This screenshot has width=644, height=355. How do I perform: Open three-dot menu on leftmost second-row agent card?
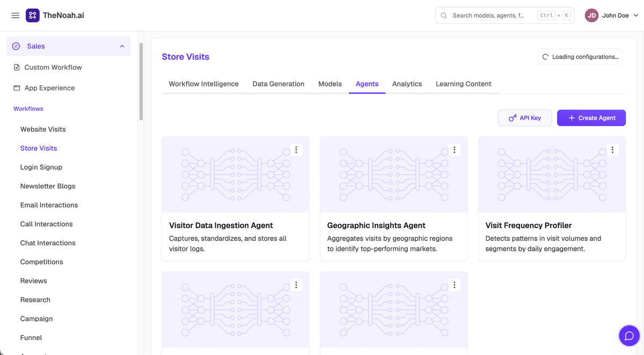296,285
